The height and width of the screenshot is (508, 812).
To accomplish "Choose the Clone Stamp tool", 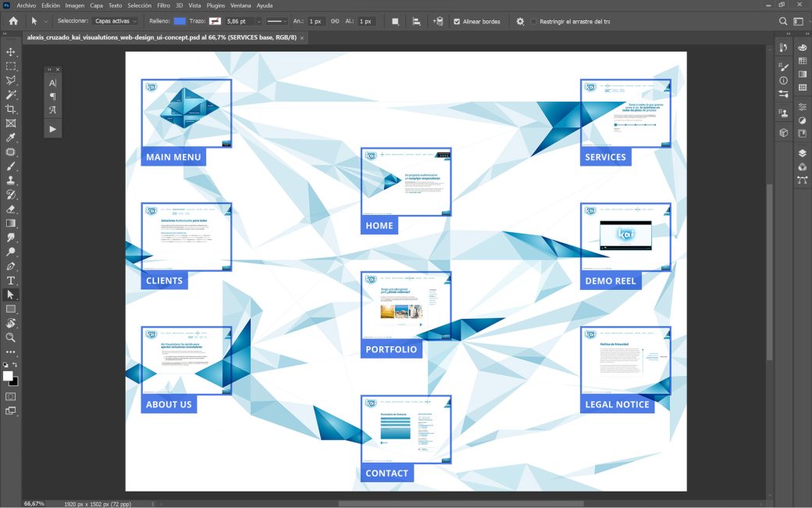I will [10, 181].
